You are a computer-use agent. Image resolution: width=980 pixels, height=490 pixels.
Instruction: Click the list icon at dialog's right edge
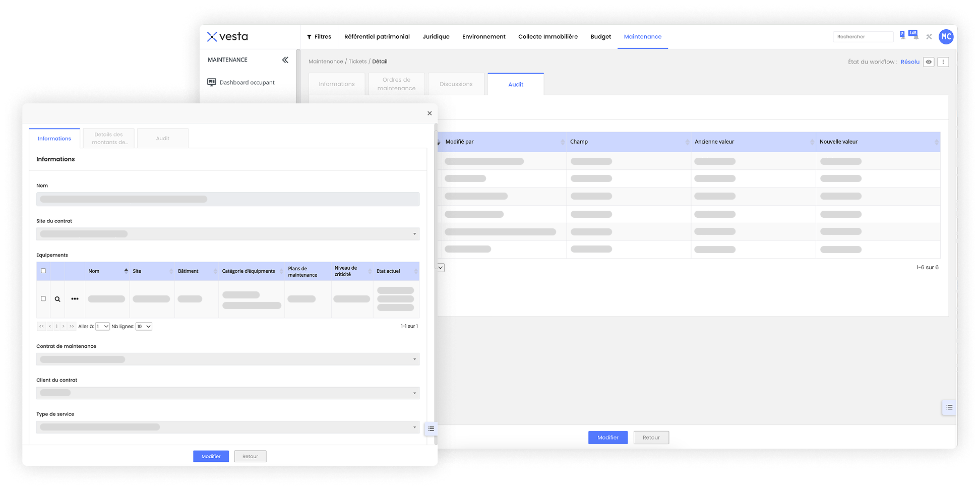pyautogui.click(x=431, y=428)
